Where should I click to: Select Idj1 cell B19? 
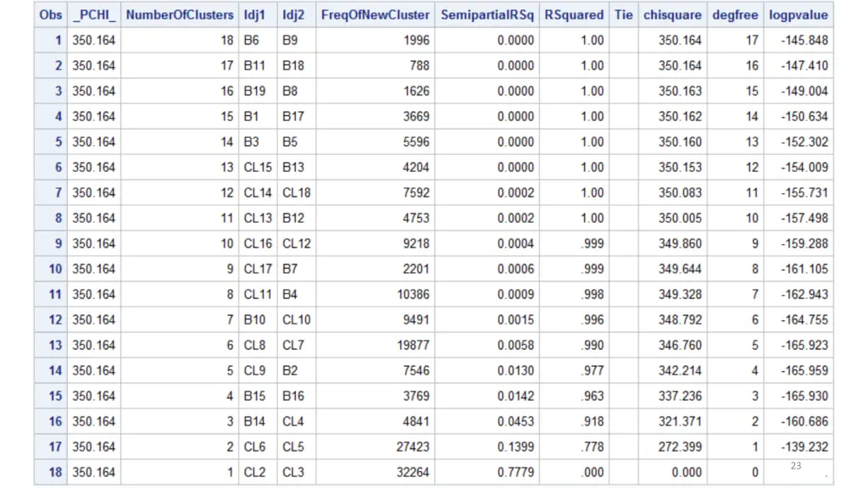254,91
